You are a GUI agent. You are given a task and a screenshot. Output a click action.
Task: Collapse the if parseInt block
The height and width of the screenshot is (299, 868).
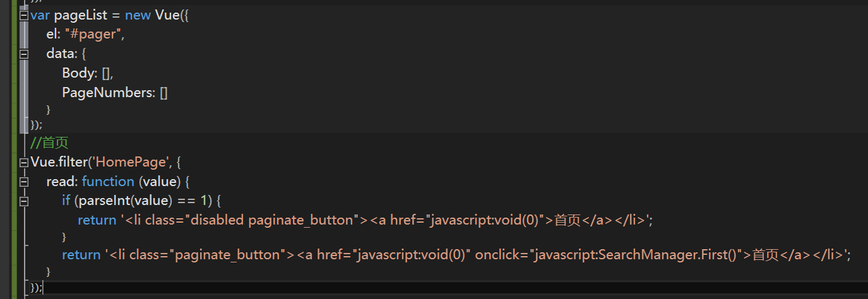pos(24,202)
